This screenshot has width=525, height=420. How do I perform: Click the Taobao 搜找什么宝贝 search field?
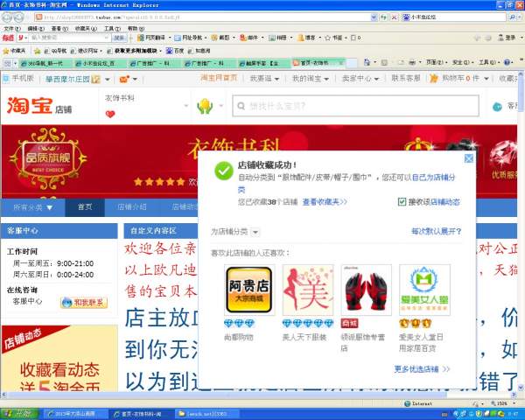[356, 106]
